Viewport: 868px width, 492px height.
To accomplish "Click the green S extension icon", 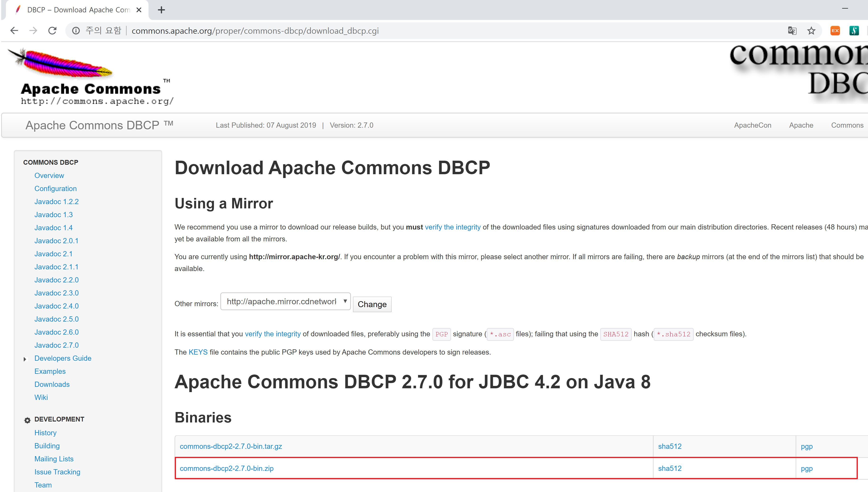I will pyautogui.click(x=854, y=31).
